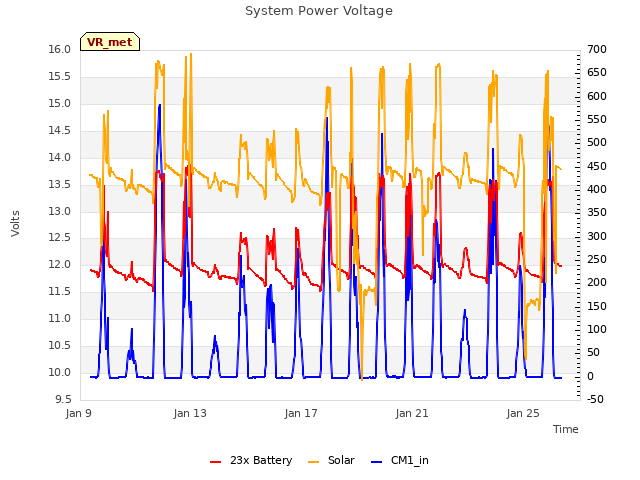Click the 600 right axis value

597,96
